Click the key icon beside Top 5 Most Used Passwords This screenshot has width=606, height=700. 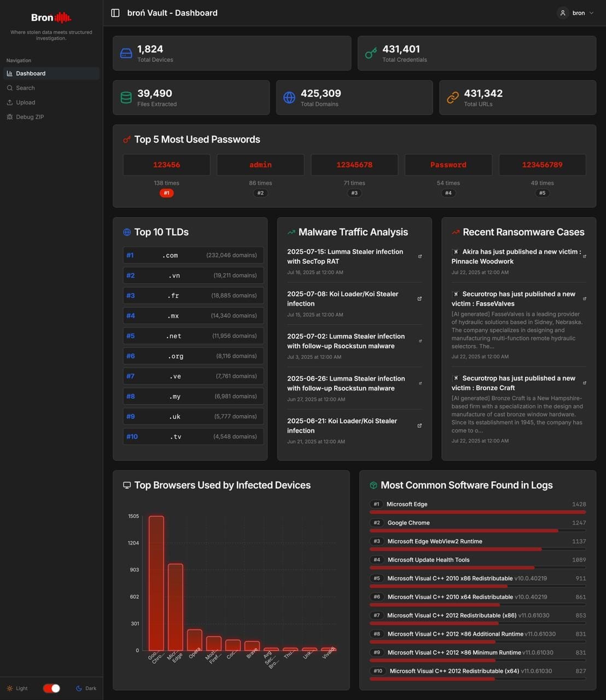click(126, 139)
